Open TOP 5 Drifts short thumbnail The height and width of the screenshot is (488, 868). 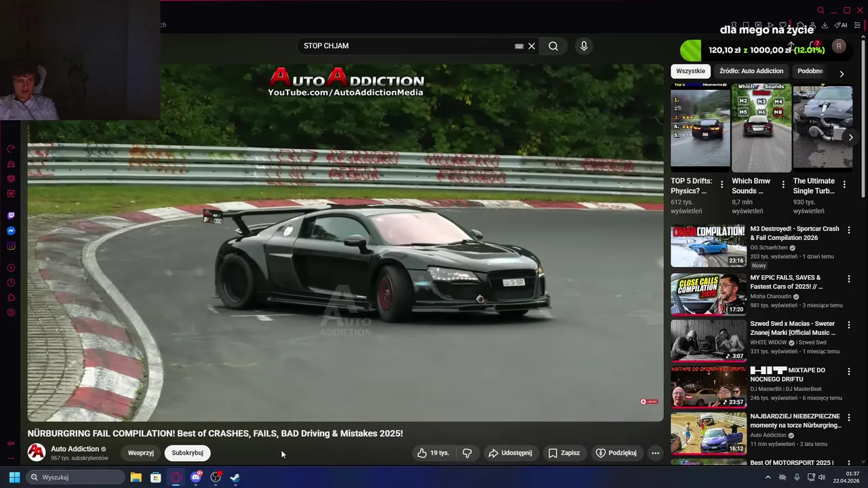pyautogui.click(x=701, y=126)
